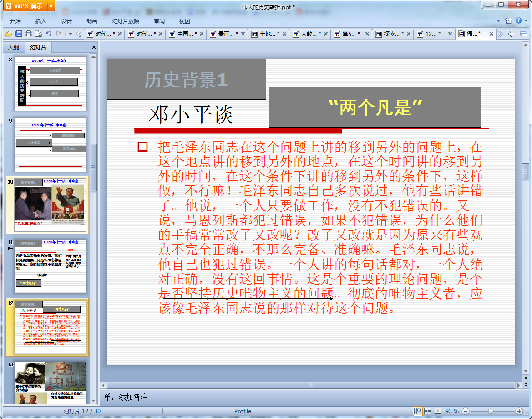
Task: Close the 最可... document tab
Action: click(243, 34)
